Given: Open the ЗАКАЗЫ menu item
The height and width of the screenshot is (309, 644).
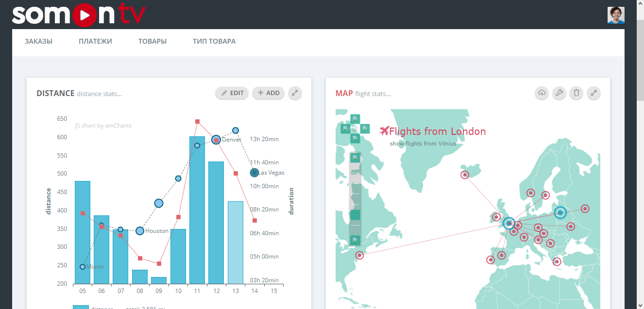Looking at the screenshot, I should 38,41.
